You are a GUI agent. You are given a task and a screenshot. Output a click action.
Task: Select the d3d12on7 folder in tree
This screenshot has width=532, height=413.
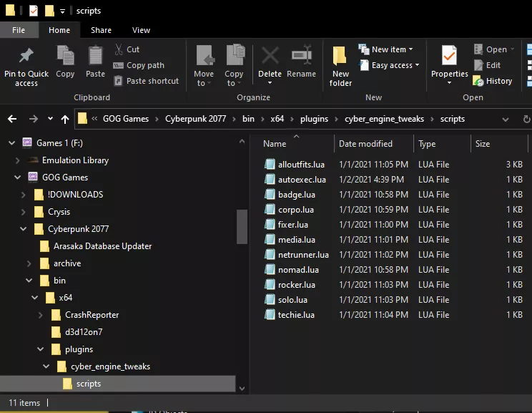click(77, 332)
